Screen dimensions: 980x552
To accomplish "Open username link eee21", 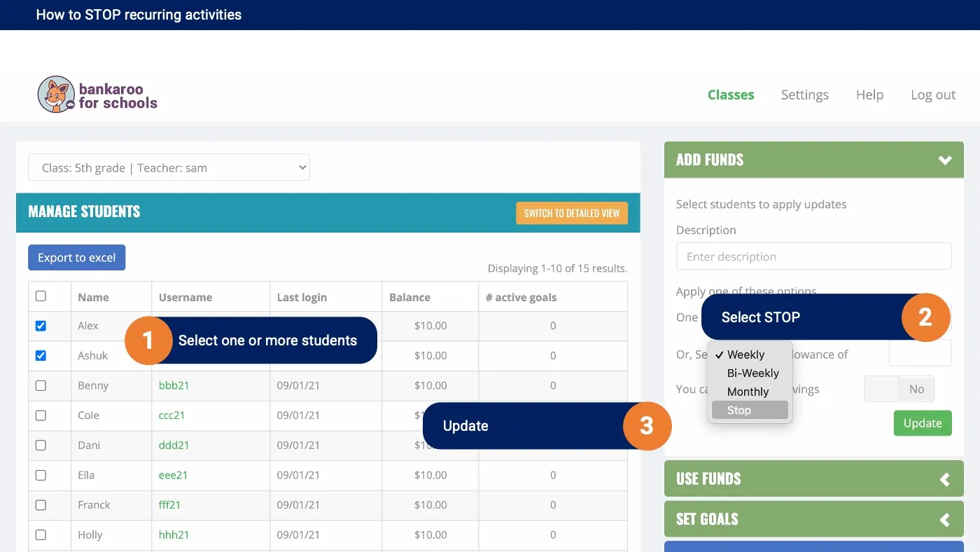I will [174, 475].
